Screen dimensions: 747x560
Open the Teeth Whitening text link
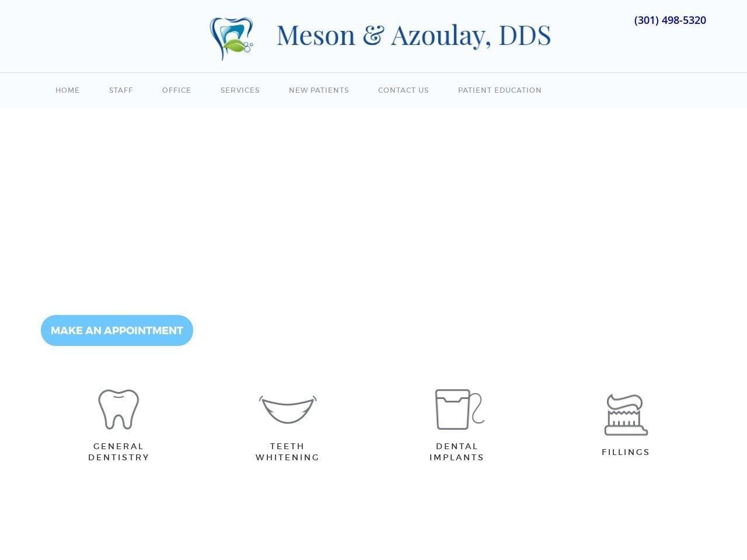[288, 452]
